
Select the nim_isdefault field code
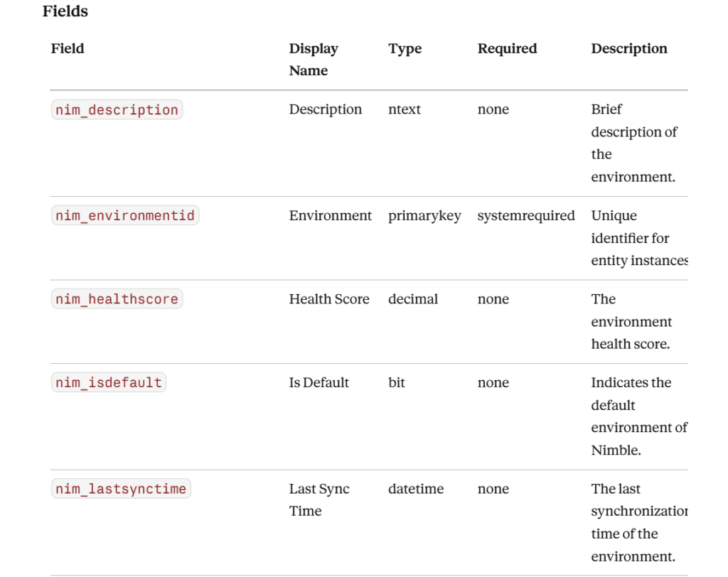tap(109, 382)
